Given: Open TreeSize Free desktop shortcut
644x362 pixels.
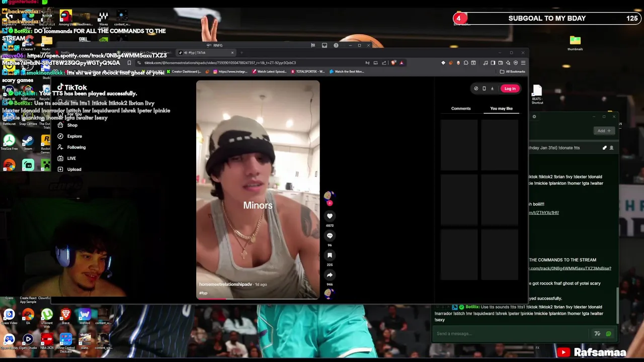Looking at the screenshot, I should (x=9, y=141).
